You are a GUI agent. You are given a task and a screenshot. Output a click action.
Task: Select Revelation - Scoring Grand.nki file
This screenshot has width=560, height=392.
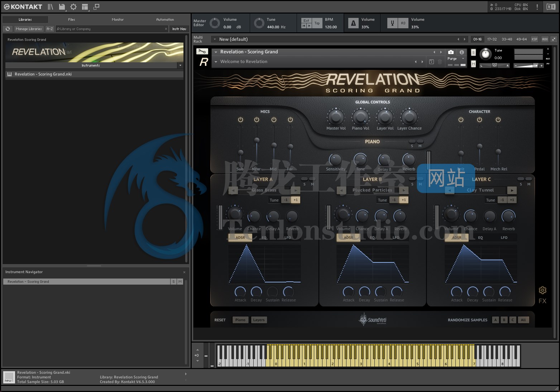94,74
